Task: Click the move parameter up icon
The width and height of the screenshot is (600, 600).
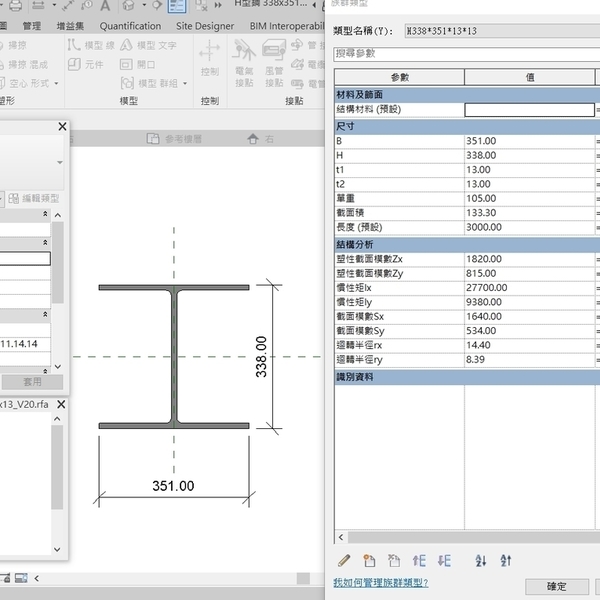Action: 420,561
